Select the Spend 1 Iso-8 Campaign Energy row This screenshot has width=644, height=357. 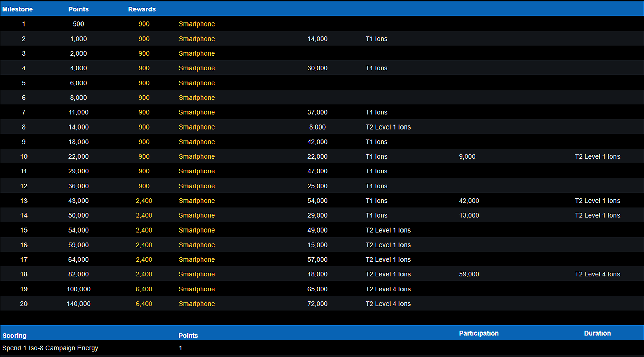(x=50, y=348)
